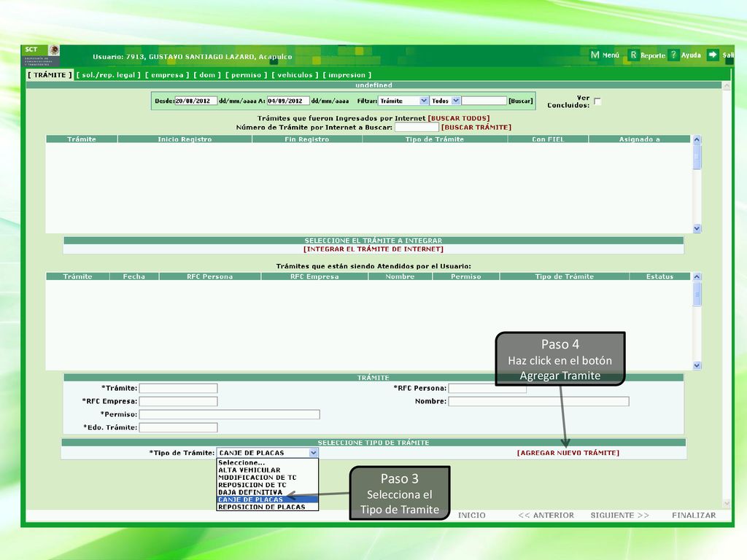Viewport: 747px width, 560px height.
Task: Switch to the impresion tab
Action: 347,75
